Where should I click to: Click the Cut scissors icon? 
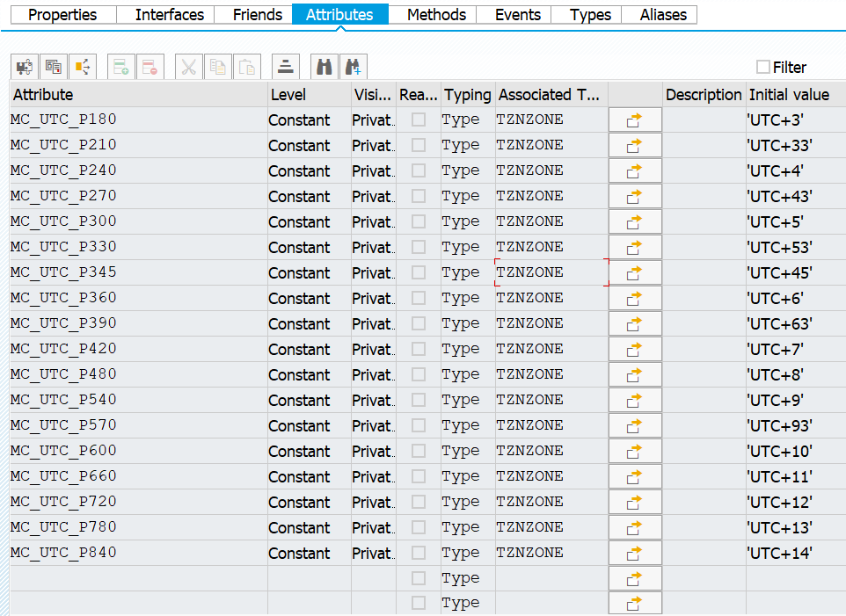pyautogui.click(x=189, y=67)
